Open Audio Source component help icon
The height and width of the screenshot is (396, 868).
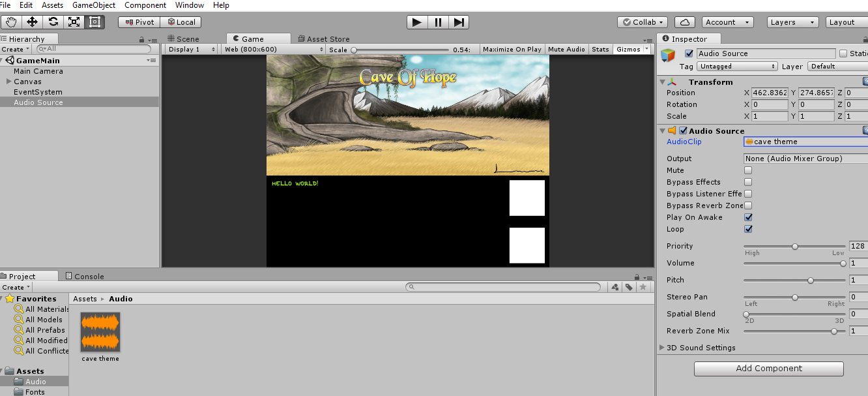pyautogui.click(x=865, y=130)
